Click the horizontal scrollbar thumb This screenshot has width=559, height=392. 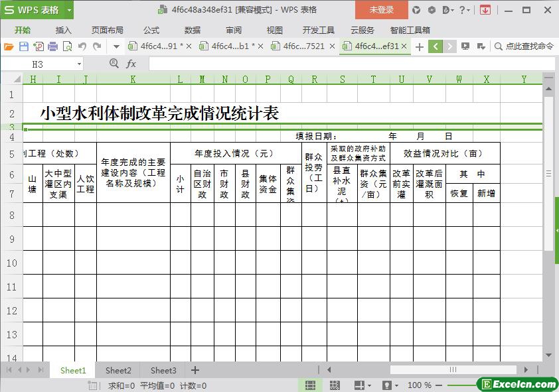[452, 370]
